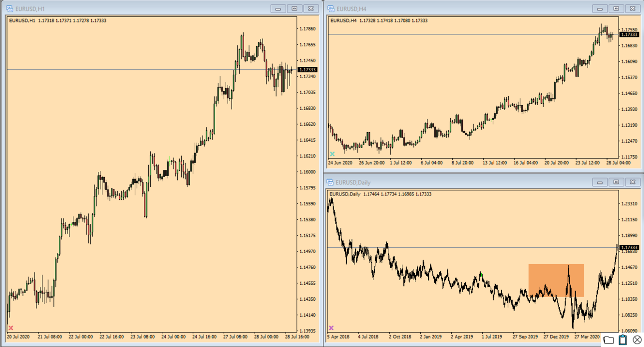Image resolution: width=644 pixels, height=347 pixels.
Task: Restore the EURUSD,H4 chart window
Action: click(616, 8)
